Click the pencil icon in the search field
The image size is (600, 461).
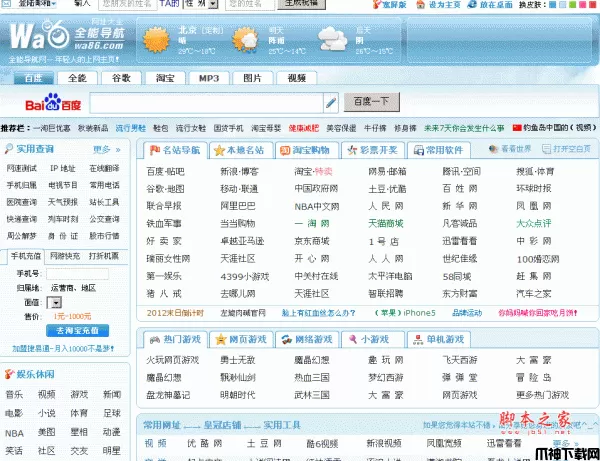331,102
